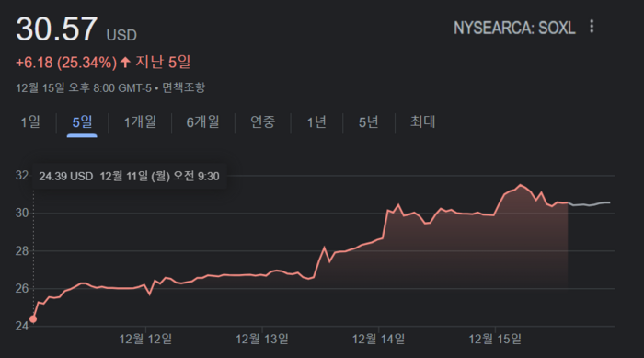
Task: Switch chart to 1개월 range
Action: [140, 122]
